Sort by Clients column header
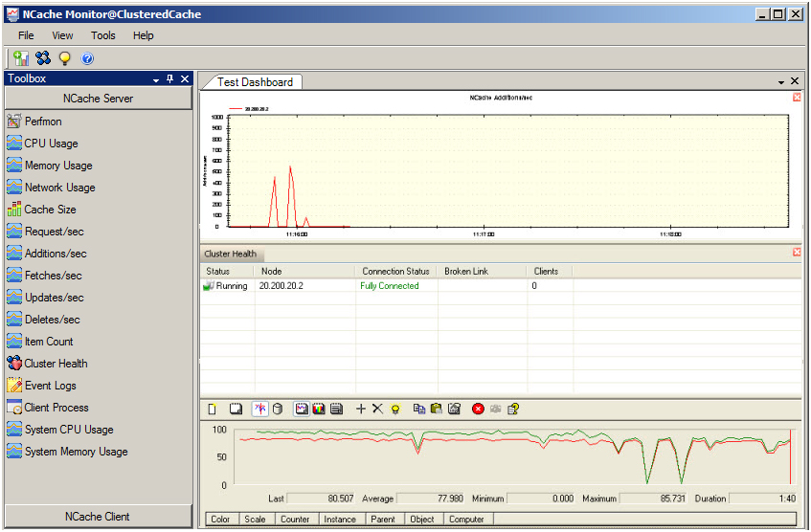The height and width of the screenshot is (532, 811). 550,272
